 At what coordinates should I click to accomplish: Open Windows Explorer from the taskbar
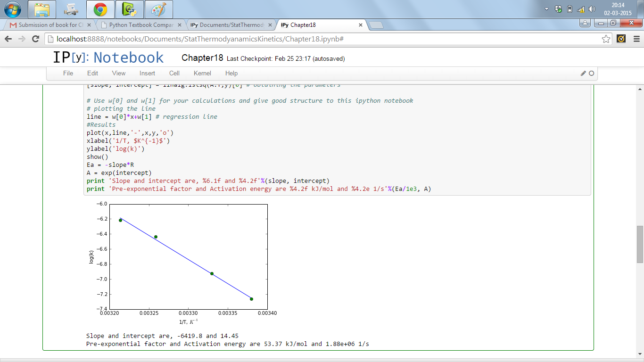click(42, 9)
